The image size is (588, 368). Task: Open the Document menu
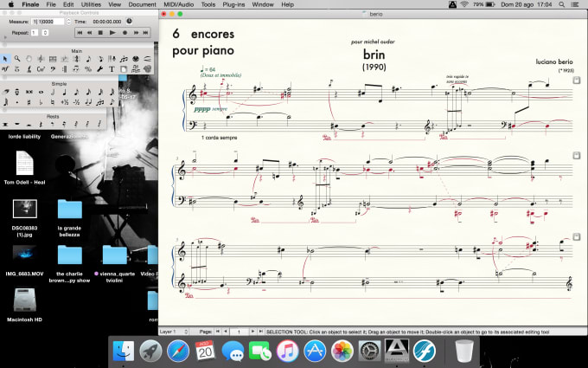142,4
